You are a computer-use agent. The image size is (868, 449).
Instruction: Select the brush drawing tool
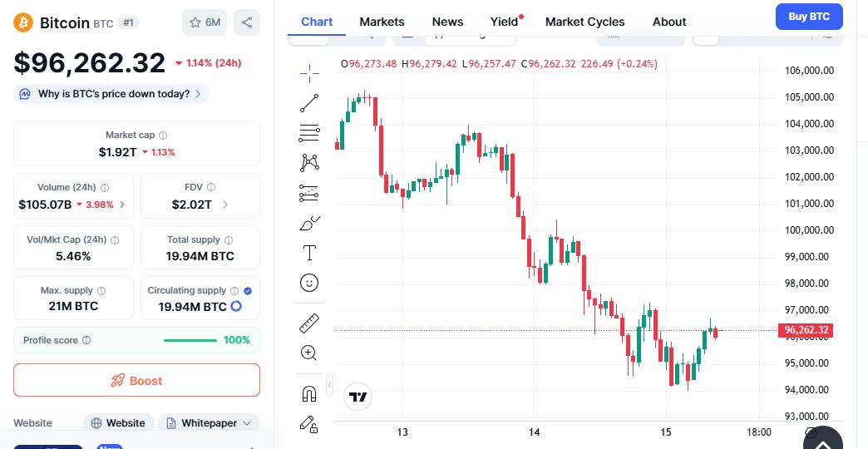(309, 223)
